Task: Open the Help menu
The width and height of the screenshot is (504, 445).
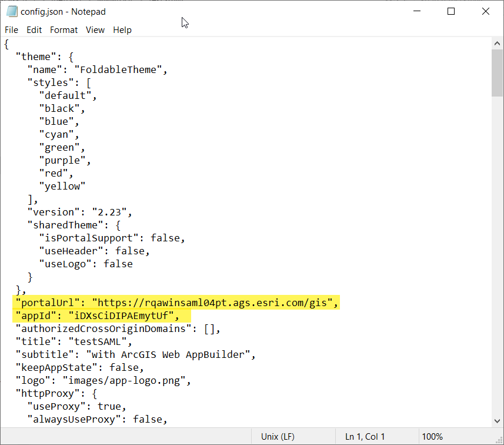Action: [122, 30]
